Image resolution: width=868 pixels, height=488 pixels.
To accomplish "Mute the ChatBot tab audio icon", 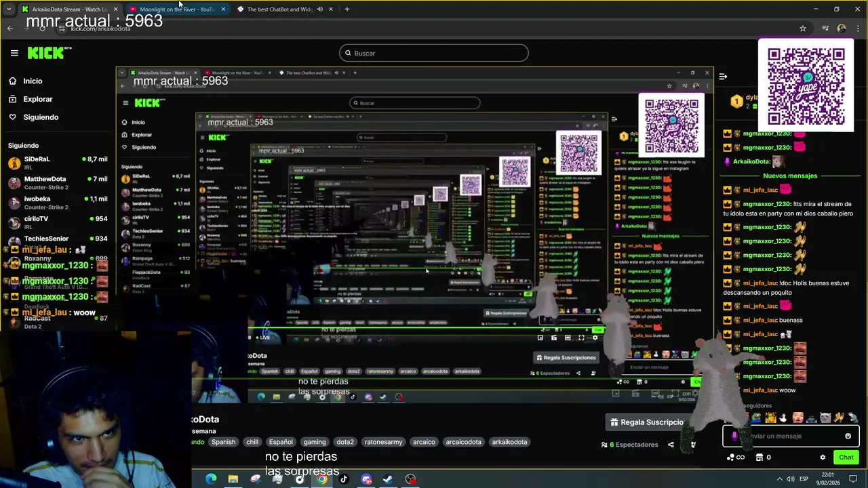I will [319, 9].
